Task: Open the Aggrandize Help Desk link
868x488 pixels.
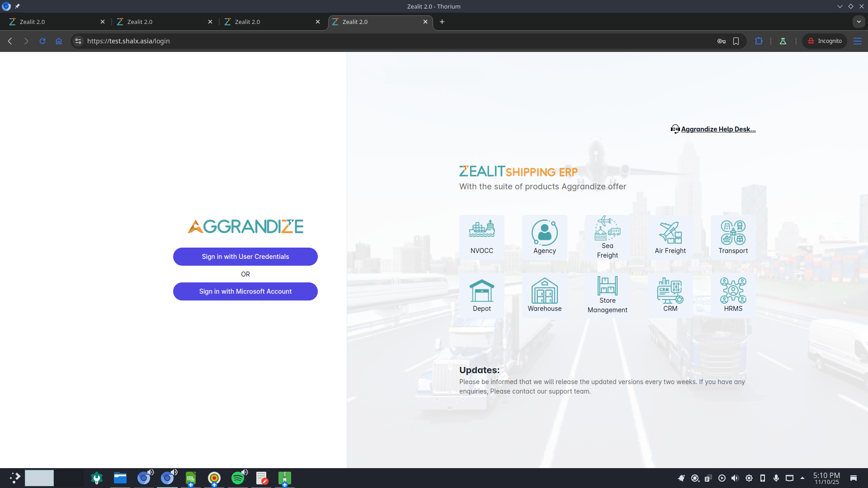Action: tap(718, 129)
